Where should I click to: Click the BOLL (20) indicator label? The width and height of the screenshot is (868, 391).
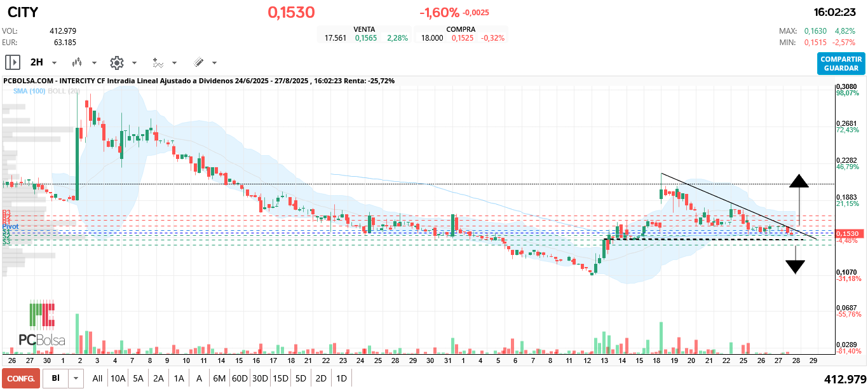[x=65, y=91]
